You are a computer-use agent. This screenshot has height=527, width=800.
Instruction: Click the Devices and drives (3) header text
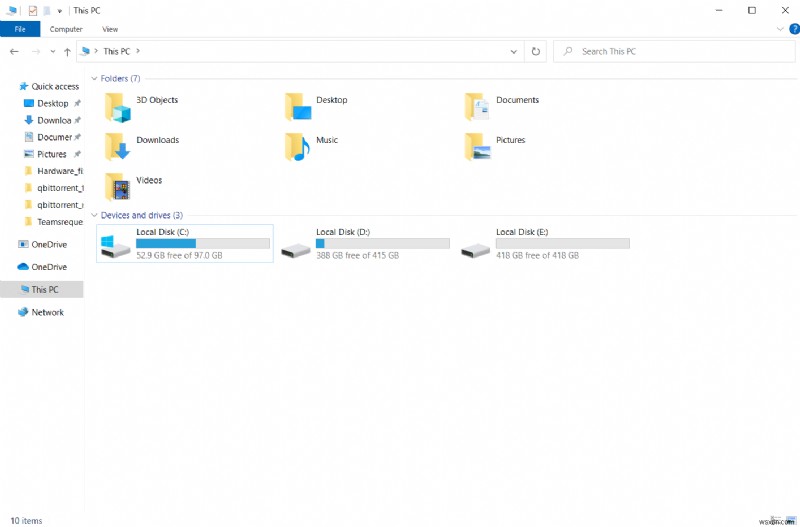[x=141, y=215]
